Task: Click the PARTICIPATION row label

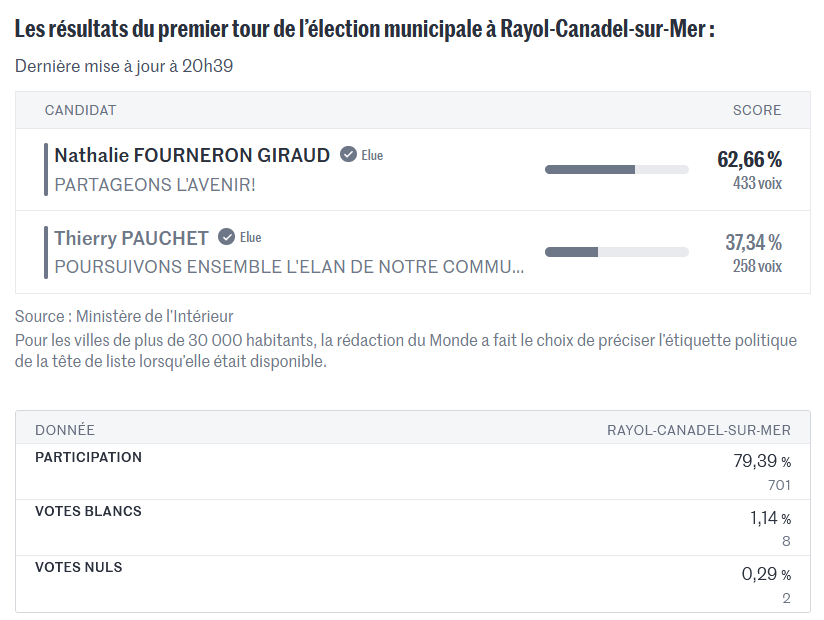Action: 88,457
